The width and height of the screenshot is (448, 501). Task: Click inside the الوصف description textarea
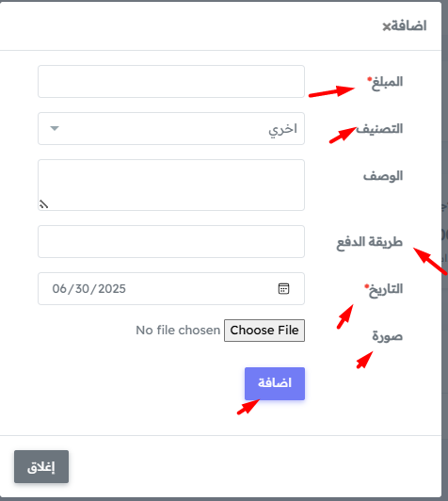coord(171,185)
